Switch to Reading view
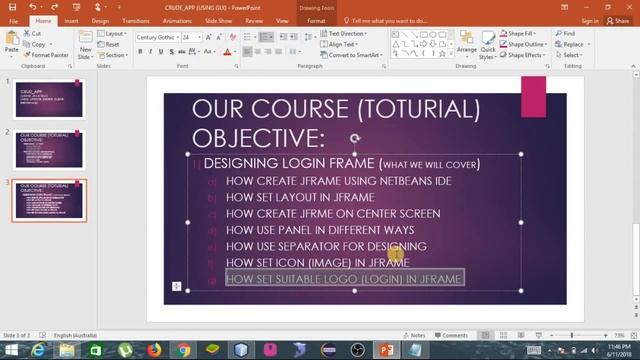Screen dimensions: 640x360 click(x=521, y=335)
